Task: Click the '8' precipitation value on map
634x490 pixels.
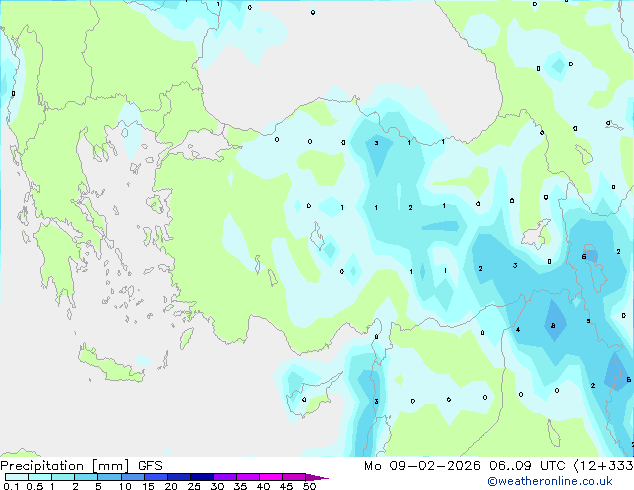Action: coord(553,325)
